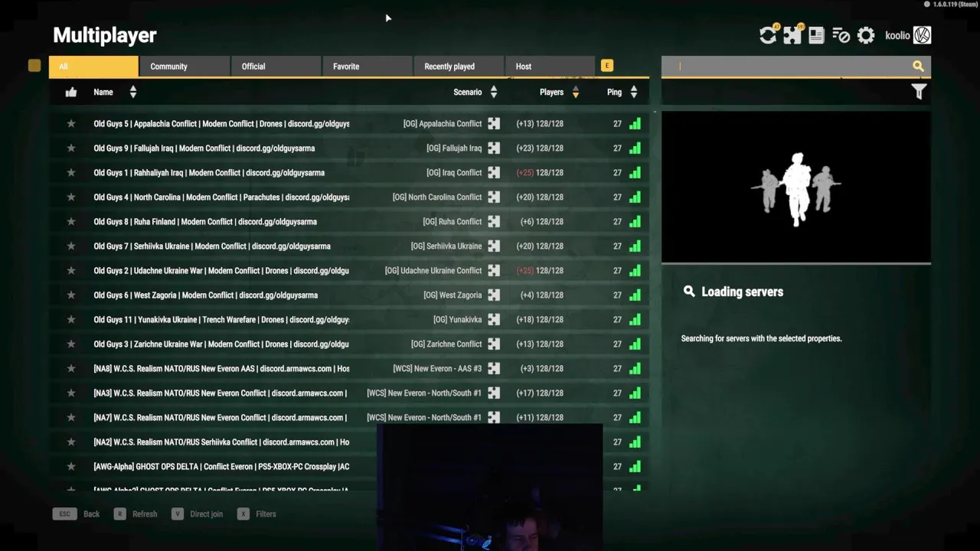Click ping bars icon on Old Guys 5
980x551 pixels.
click(635, 123)
